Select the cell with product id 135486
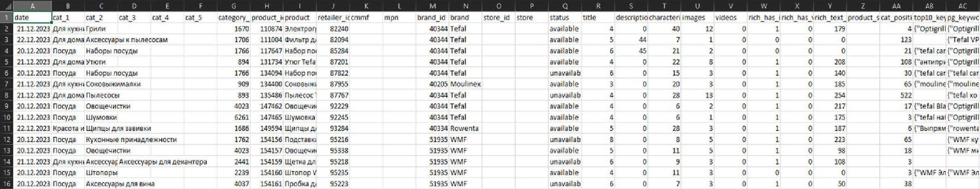The width and height of the screenshot is (980, 189). click(267, 95)
